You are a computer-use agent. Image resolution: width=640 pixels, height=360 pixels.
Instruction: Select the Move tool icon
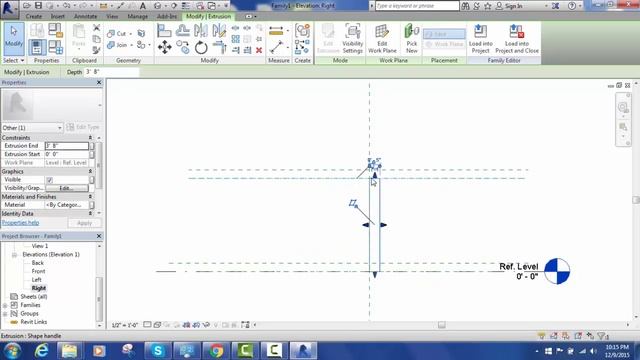coord(164,47)
